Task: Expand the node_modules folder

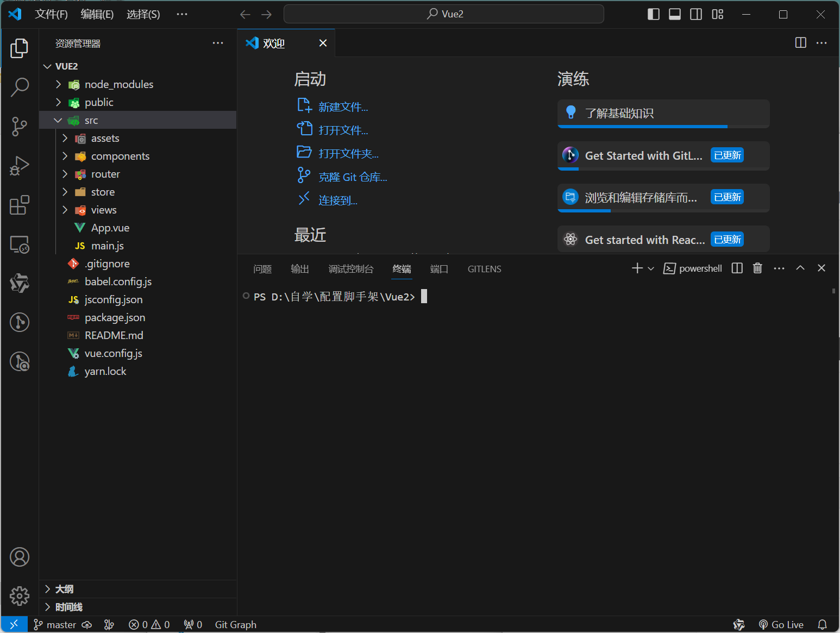Action: click(138, 84)
